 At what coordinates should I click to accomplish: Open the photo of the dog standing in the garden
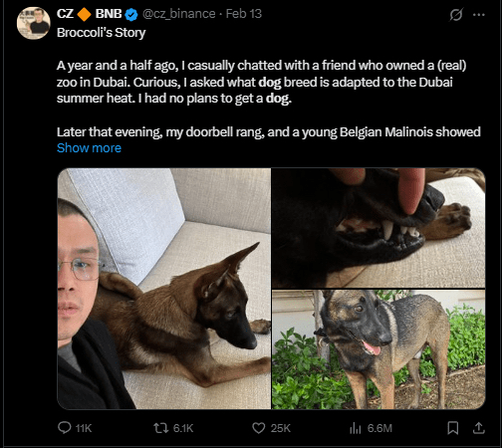378,349
